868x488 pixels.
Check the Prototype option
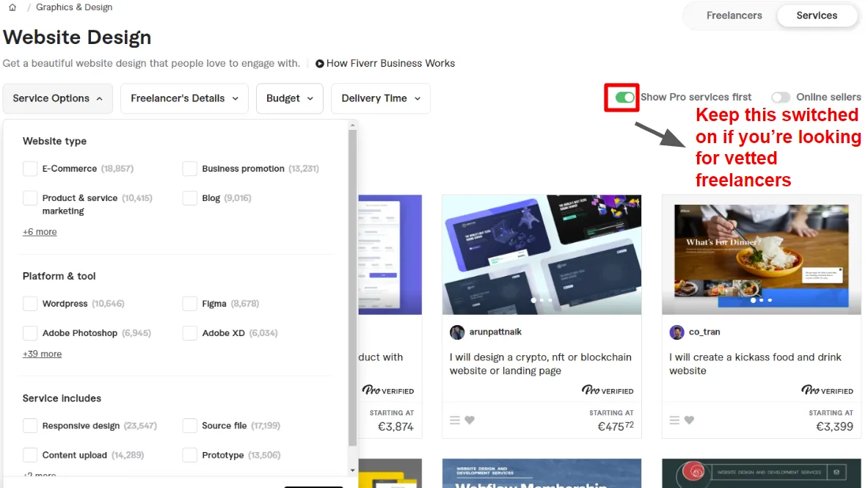tap(189, 455)
